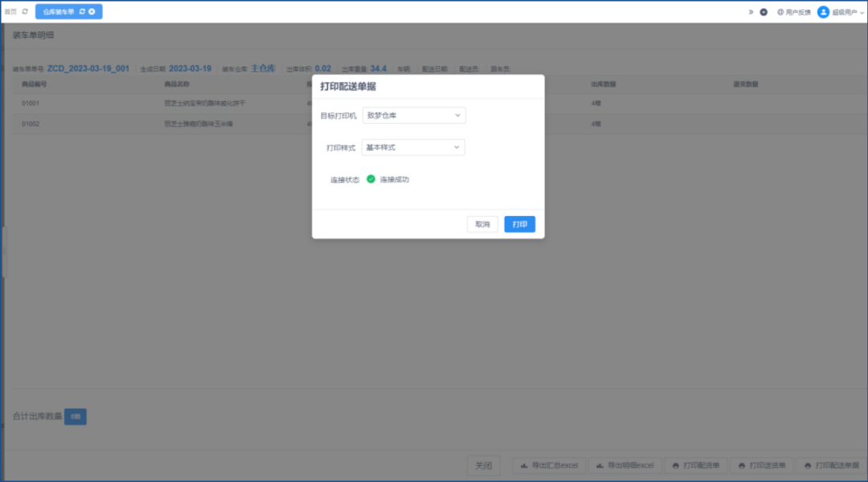Click the 导出明细excel button

pos(625,465)
